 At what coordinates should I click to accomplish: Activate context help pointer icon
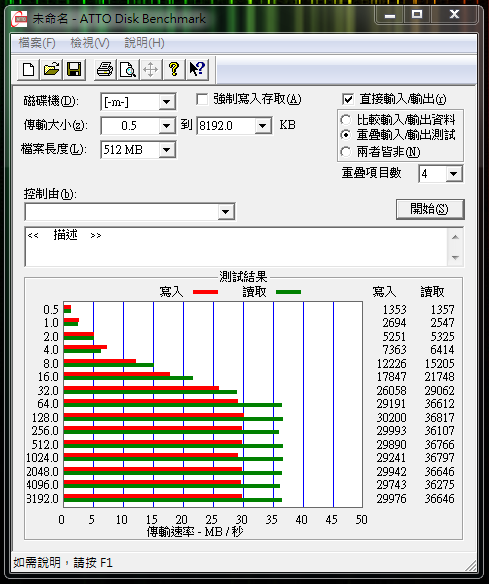click(197, 69)
